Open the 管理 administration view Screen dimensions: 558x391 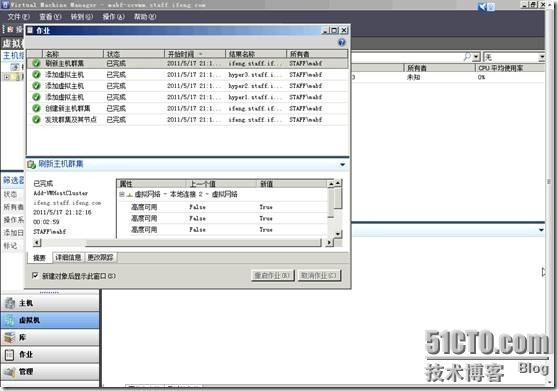pos(50,371)
